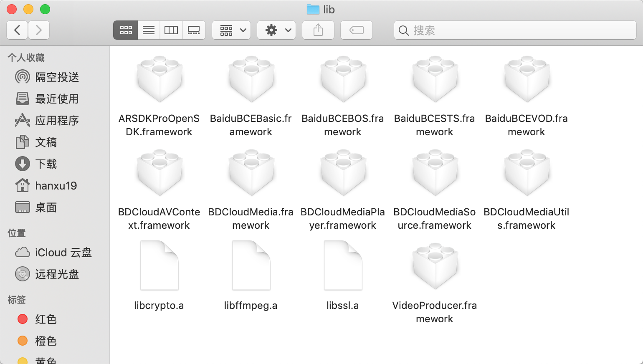
Task: Go forward with the right chevron button
Action: pyautogui.click(x=39, y=30)
